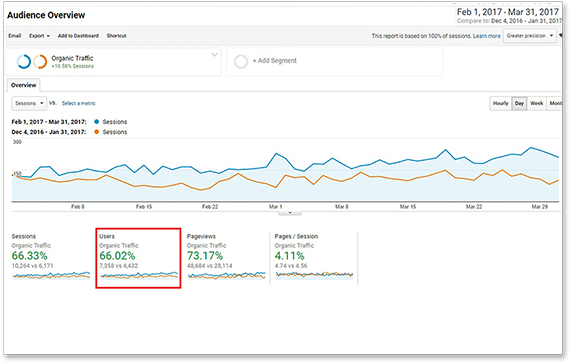570x362 pixels.
Task: Open the Greater precision dropdown
Action: [530, 36]
